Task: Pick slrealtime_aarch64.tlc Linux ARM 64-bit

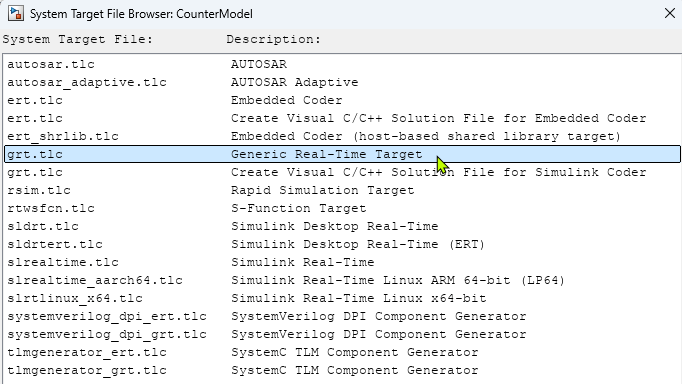Action: tap(342, 280)
